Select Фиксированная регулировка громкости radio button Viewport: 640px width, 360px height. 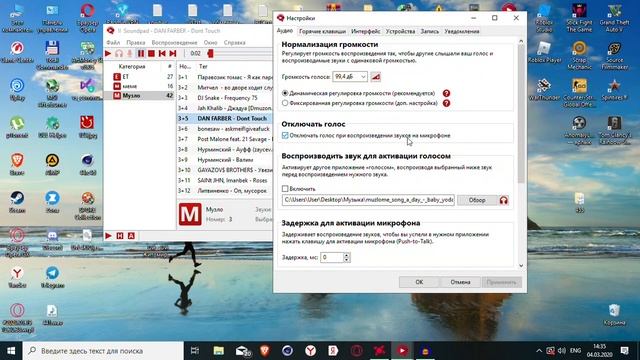pyautogui.click(x=285, y=103)
